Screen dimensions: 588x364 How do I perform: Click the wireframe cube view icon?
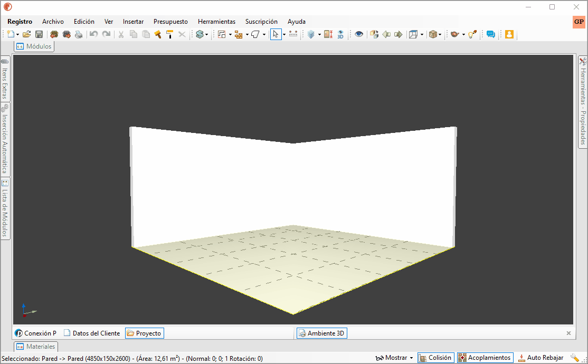coord(413,34)
